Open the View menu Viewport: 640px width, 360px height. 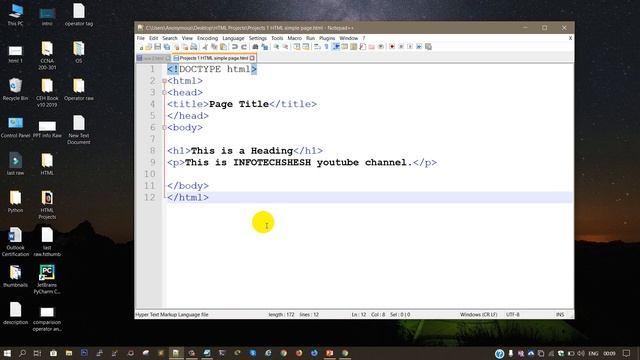click(187, 38)
